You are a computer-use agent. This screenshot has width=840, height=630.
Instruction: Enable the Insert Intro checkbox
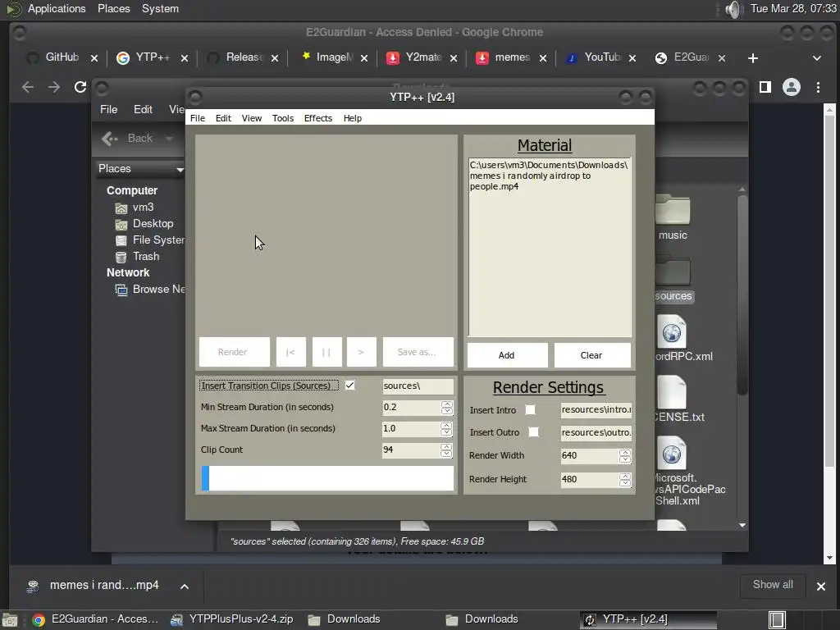tap(530, 410)
